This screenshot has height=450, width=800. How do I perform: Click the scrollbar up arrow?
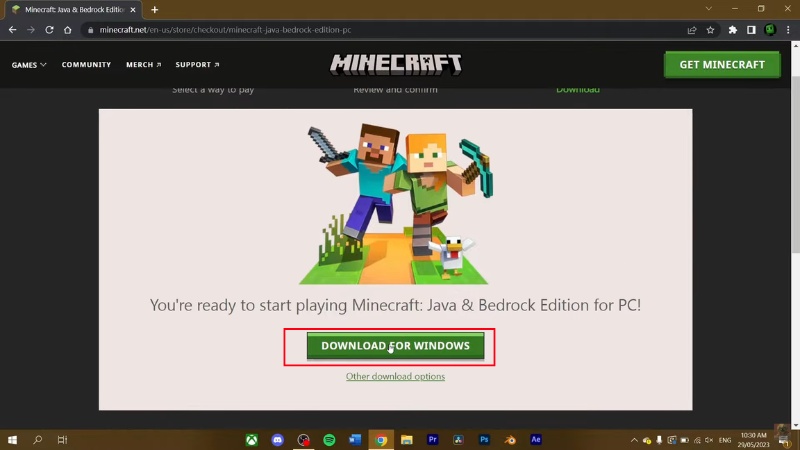(x=795, y=45)
